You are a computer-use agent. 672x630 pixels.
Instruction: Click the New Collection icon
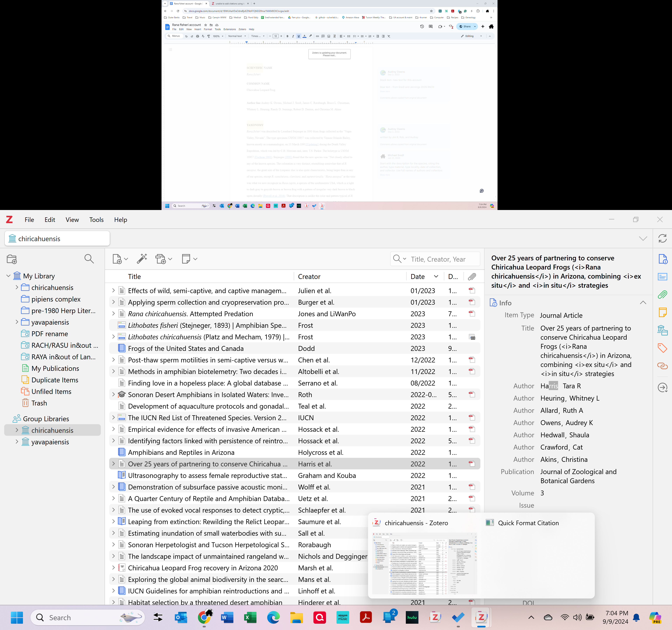tap(12, 259)
